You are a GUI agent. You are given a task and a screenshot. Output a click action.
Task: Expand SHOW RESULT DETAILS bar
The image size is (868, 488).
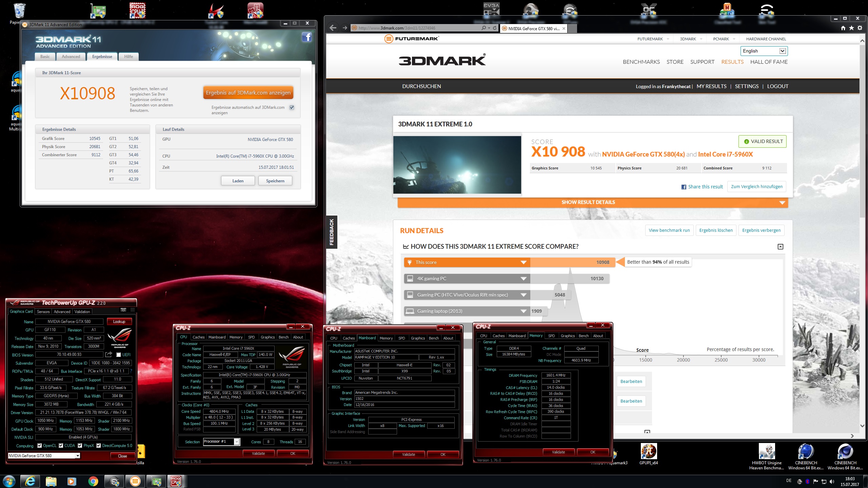point(593,202)
